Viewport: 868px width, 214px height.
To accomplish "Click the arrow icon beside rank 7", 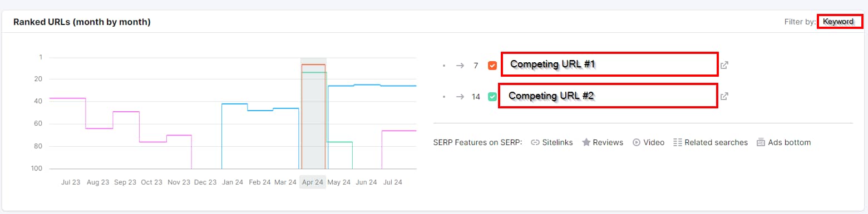I will pyautogui.click(x=460, y=66).
